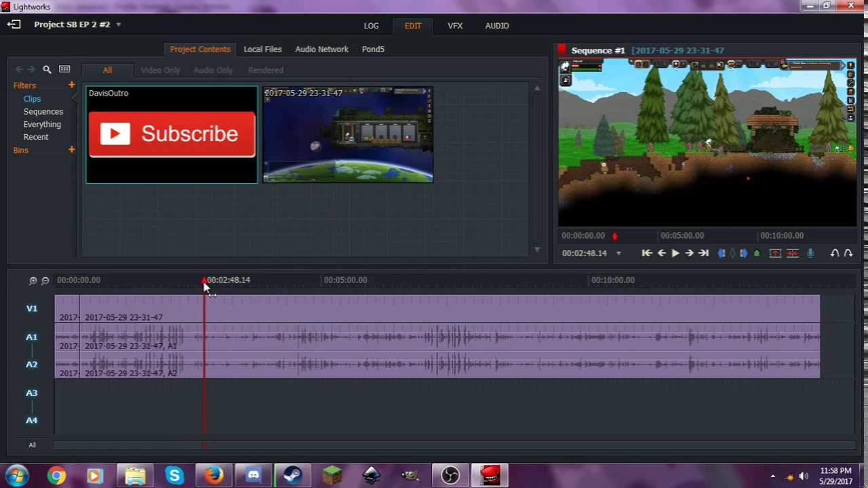The height and width of the screenshot is (488, 868).
Task: Click the Redo arrow in viewer
Action: tap(848, 253)
